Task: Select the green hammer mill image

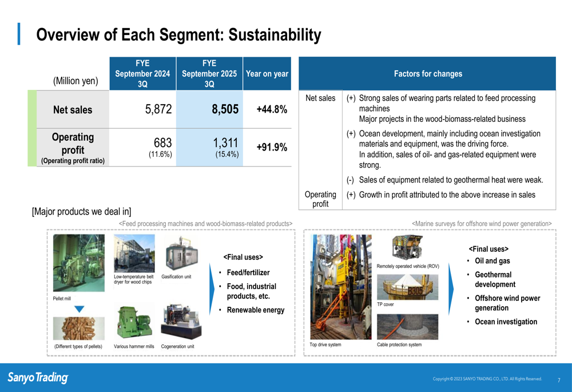Action: [x=134, y=322]
